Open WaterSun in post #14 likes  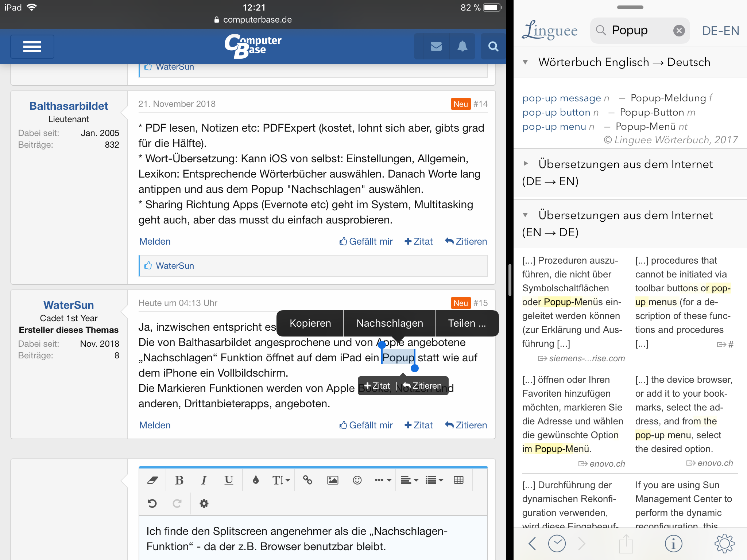coord(175,266)
